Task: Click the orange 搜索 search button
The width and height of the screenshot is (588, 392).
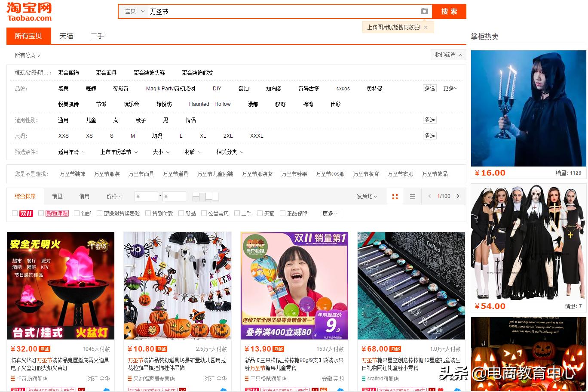Action: [x=449, y=12]
